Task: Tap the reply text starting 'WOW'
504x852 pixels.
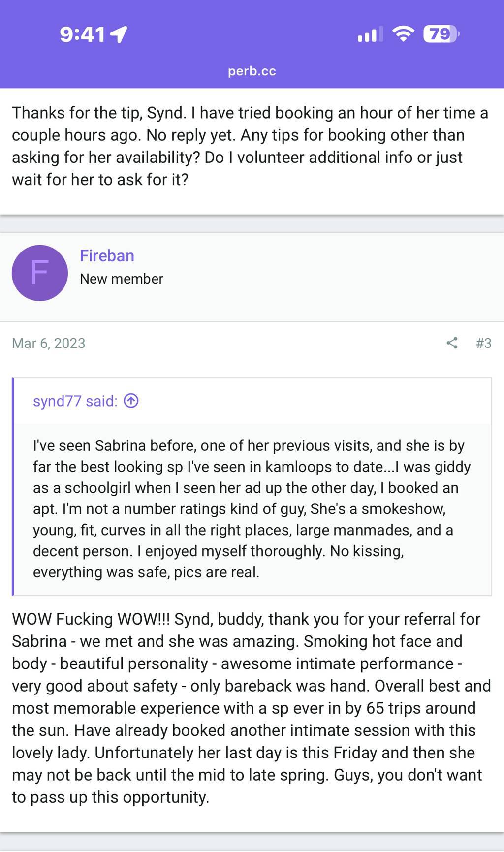Action: coord(252,708)
